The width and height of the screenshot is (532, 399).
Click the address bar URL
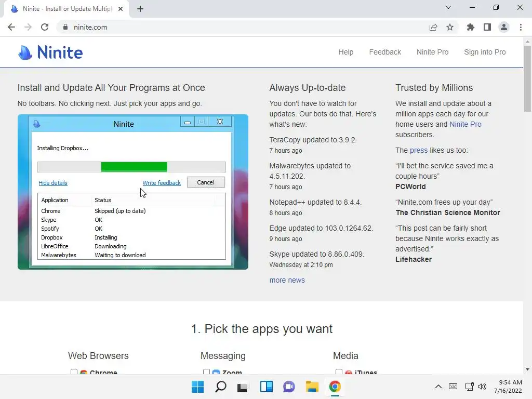click(90, 27)
